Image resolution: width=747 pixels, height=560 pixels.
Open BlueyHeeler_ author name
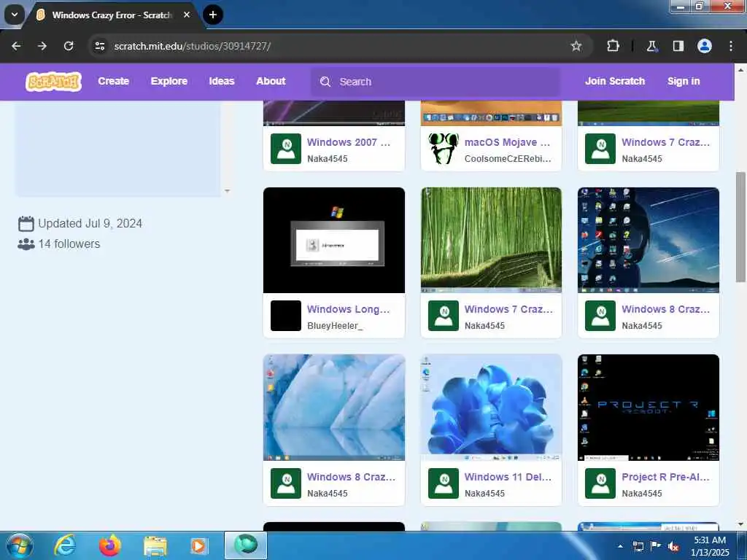tap(334, 326)
